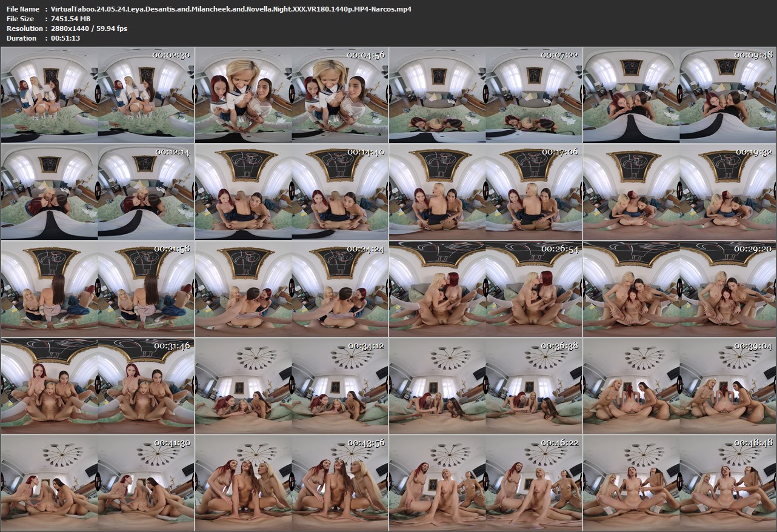Click the file name ending in Narcos.mp4
The height and width of the screenshot is (532, 777).
231,9
